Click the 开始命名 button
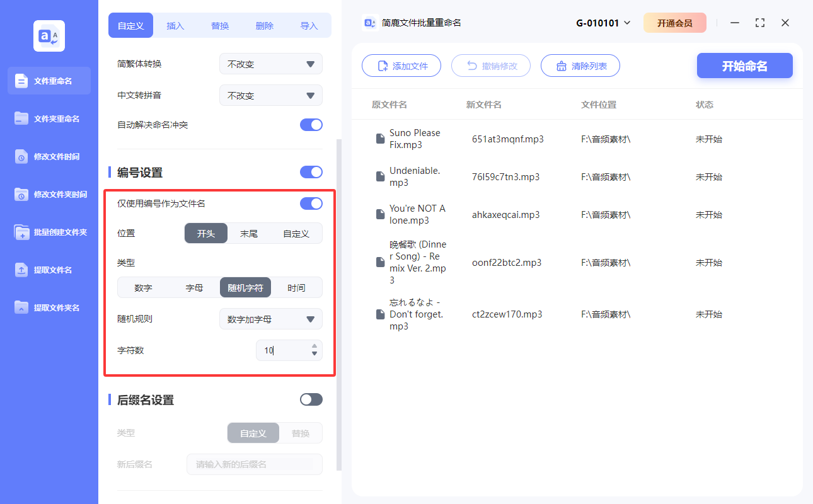The image size is (813, 504). (744, 65)
